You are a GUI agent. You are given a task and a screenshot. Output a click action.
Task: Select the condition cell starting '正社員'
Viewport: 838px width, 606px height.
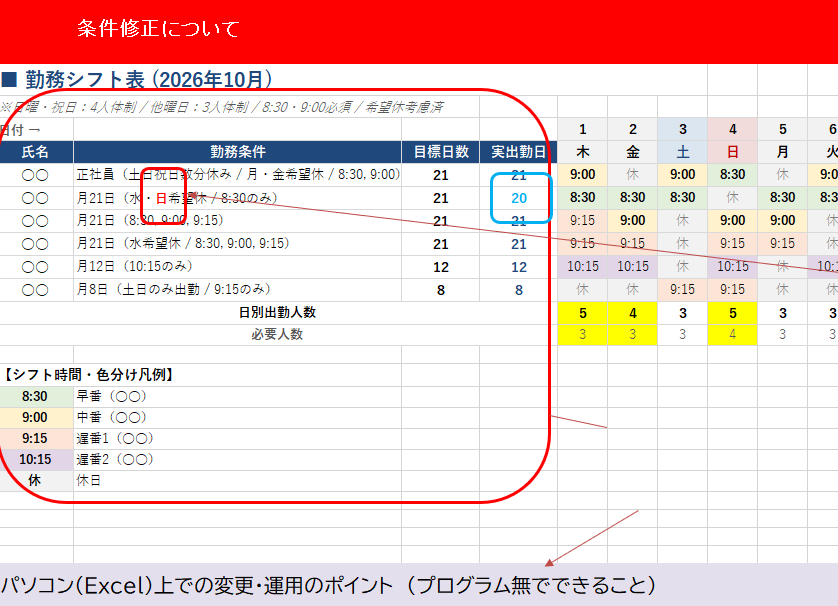[237, 175]
